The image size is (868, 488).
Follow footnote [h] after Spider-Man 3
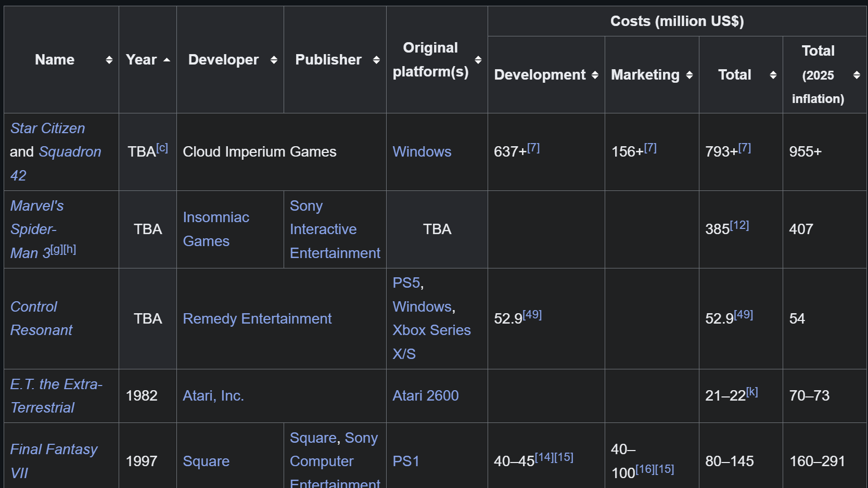coord(70,249)
